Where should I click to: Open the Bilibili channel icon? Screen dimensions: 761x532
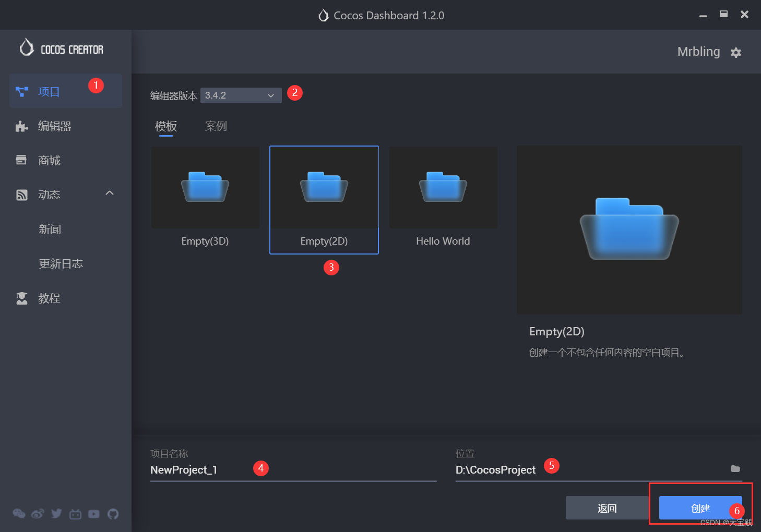[76, 514]
